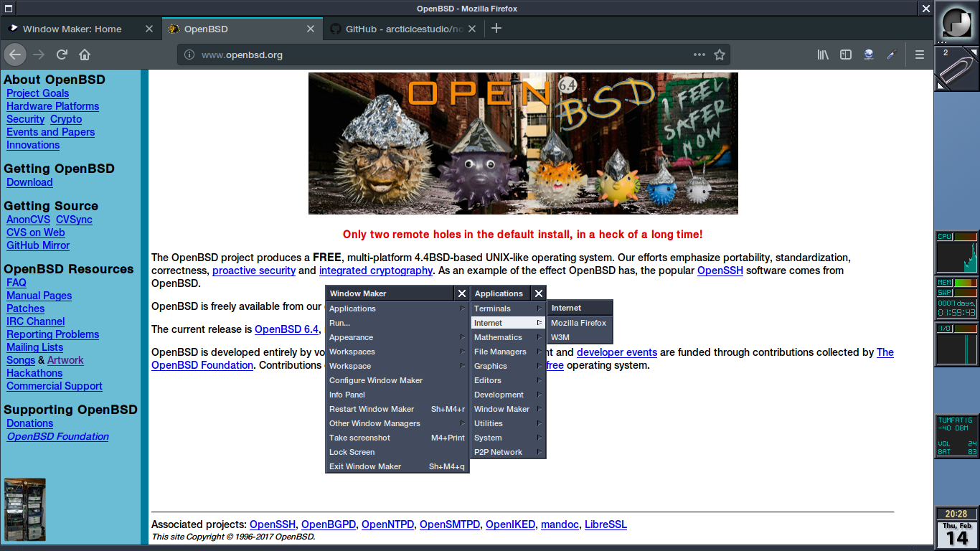Viewport: 980px width, 551px height.
Task: Go forward one page in Firefox
Action: point(39,55)
